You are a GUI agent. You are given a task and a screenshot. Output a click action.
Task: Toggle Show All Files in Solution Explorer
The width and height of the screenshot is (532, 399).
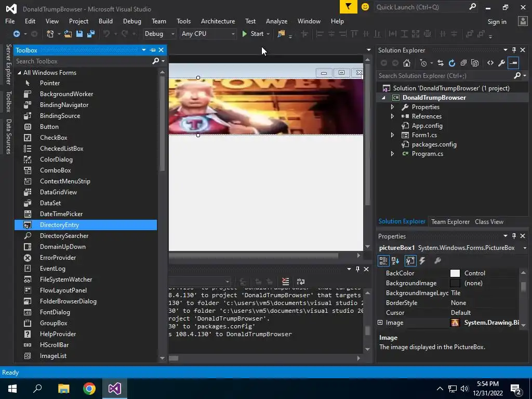475,63
